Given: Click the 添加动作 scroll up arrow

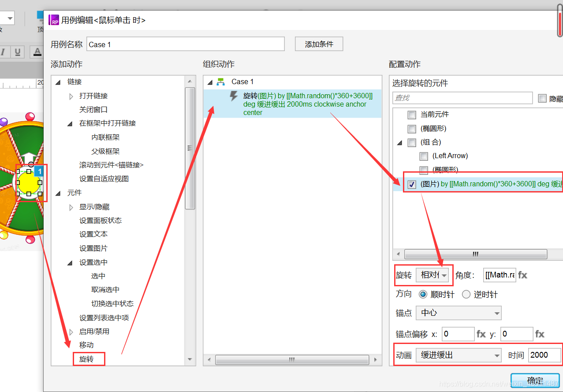Looking at the screenshot, I should click(x=190, y=81).
